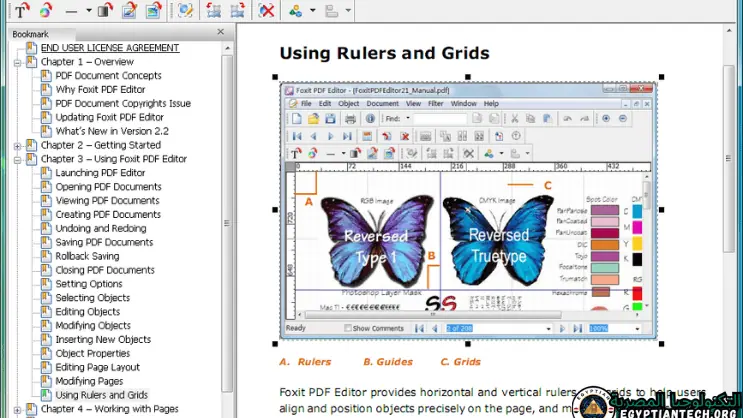Go to Opening PDF Documents bookmark
Image resolution: width=743 pixels, height=418 pixels.
click(x=109, y=187)
